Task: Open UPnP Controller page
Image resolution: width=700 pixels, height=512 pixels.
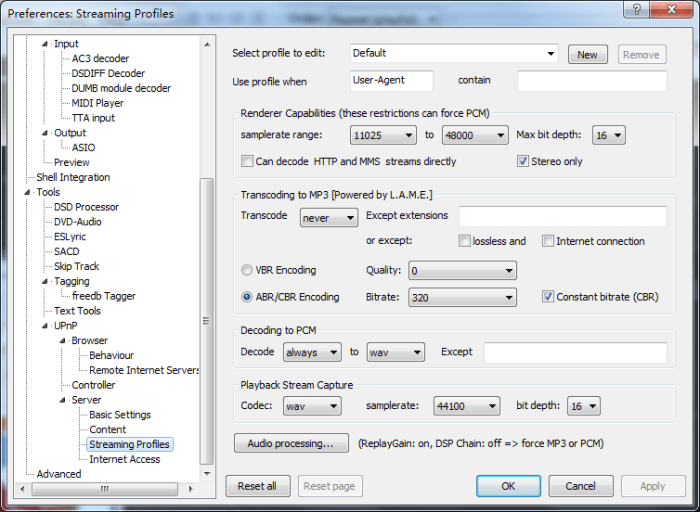Action: click(x=93, y=385)
